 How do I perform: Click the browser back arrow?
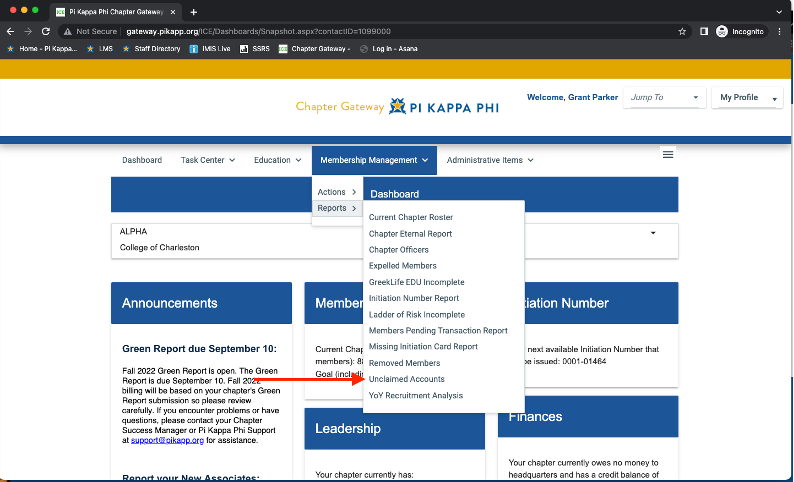(x=11, y=31)
